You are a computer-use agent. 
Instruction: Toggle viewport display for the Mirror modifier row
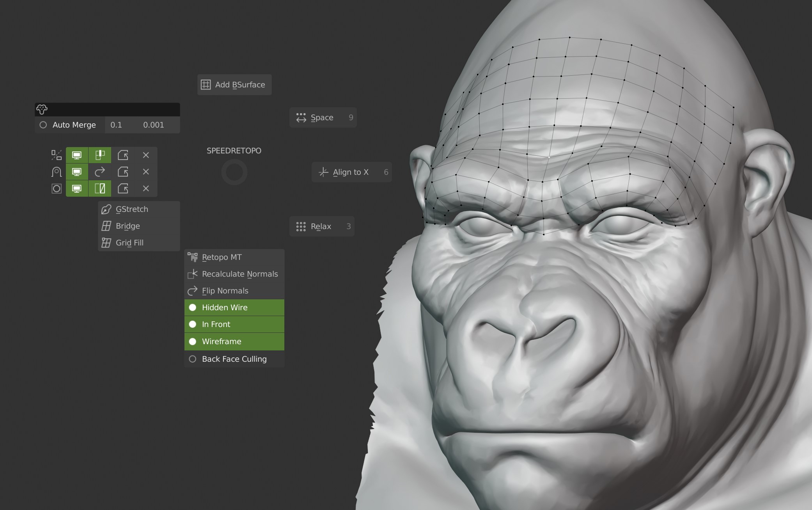click(x=77, y=155)
